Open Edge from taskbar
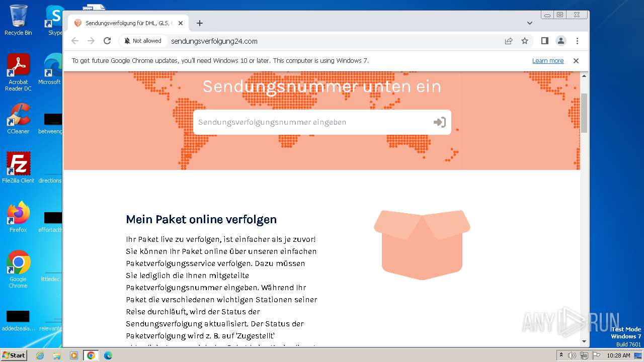This screenshot has height=362, width=644. point(108,355)
